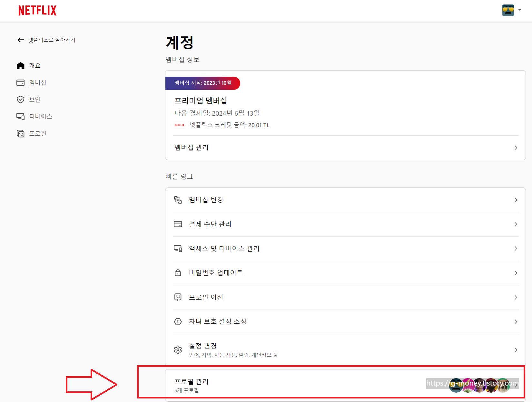Open 멤버십 관리
The image size is (532, 402).
(x=345, y=148)
